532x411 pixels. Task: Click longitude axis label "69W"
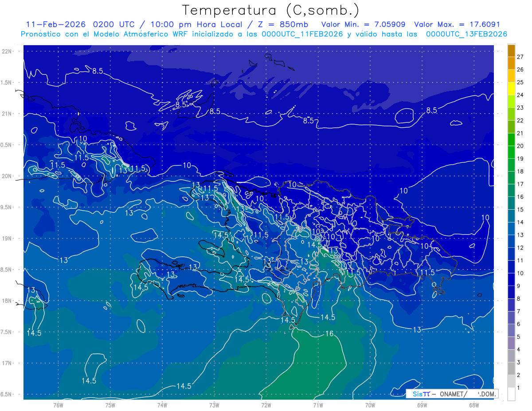coord(422,405)
